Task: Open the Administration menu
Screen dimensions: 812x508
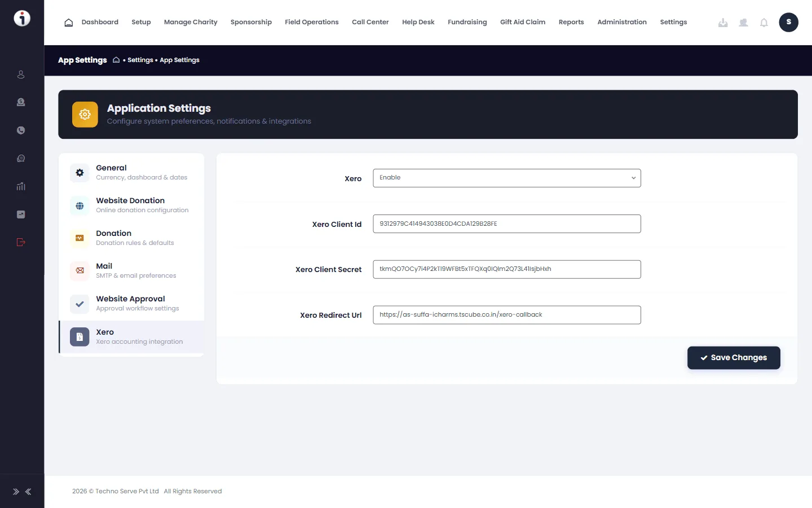Action: point(622,22)
